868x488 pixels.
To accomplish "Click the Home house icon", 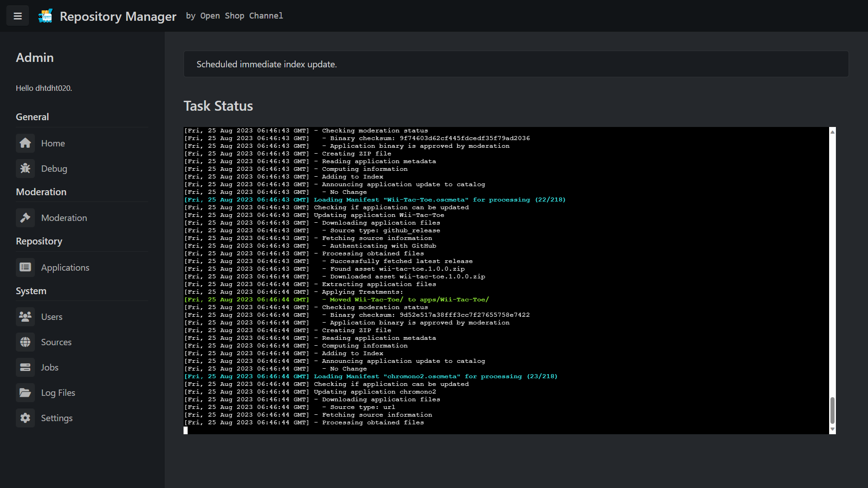I will click(x=25, y=143).
